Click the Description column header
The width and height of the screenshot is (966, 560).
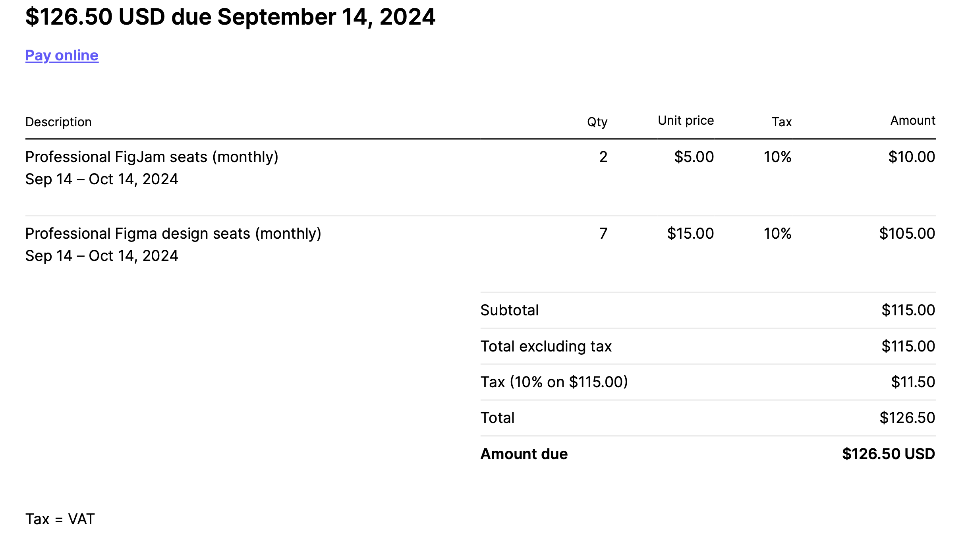pyautogui.click(x=58, y=122)
